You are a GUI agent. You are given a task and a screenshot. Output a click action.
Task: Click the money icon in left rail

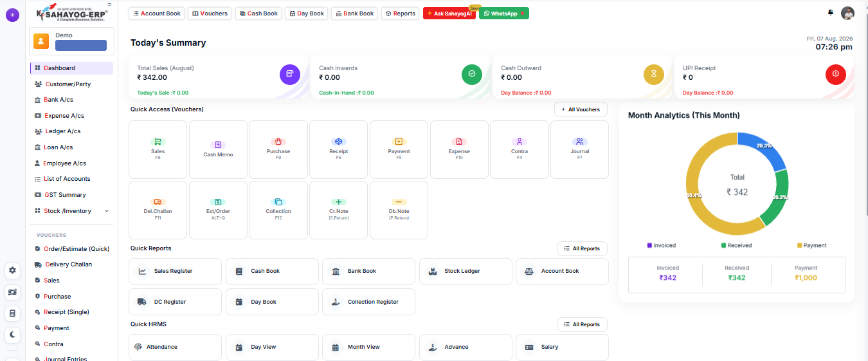[12, 292]
